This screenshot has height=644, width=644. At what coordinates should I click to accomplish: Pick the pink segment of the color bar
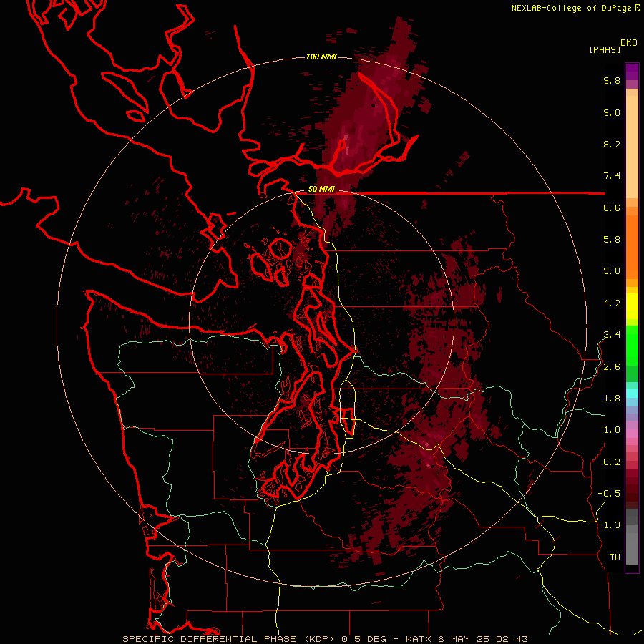(632, 434)
